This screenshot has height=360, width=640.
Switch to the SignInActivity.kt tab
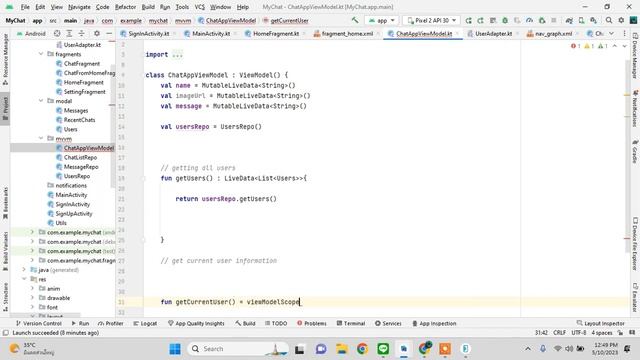149,33
